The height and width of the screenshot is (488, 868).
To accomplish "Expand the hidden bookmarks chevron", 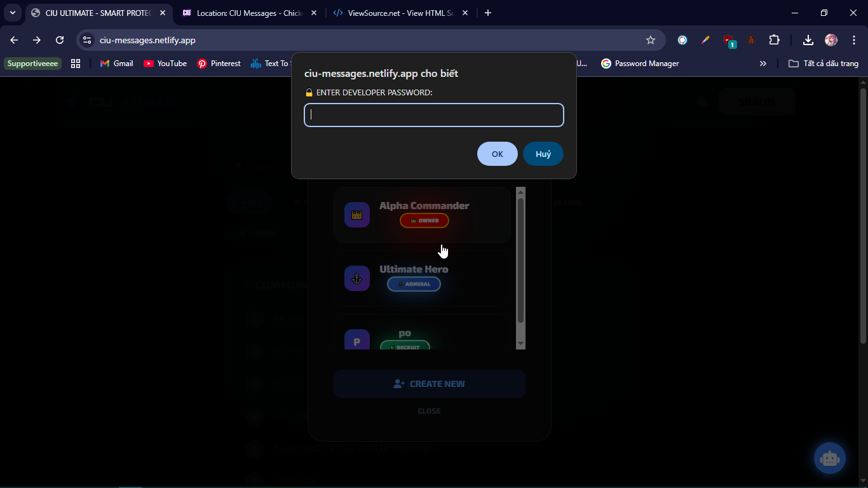I will click(763, 64).
